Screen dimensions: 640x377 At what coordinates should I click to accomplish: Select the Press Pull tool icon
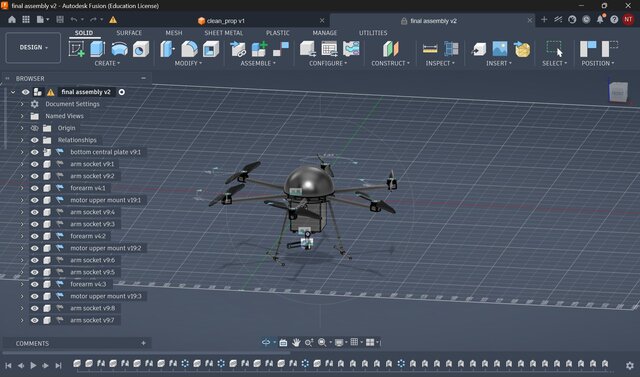[167, 49]
